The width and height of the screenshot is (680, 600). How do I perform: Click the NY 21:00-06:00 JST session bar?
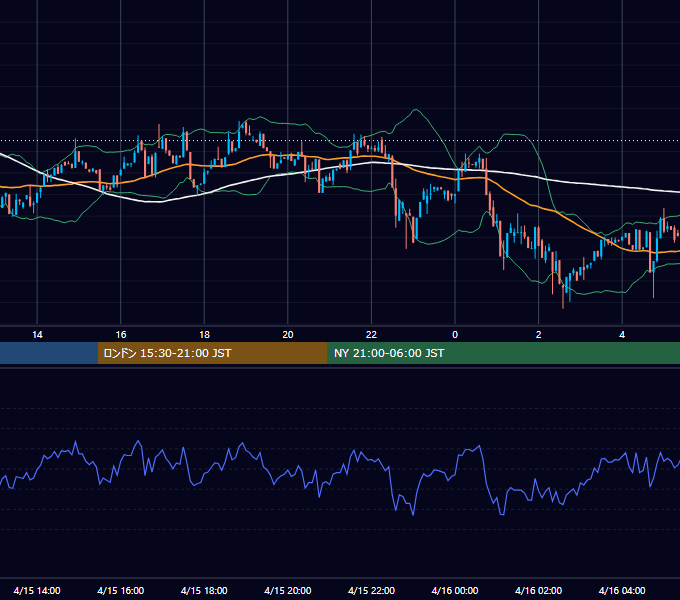[x=503, y=353]
